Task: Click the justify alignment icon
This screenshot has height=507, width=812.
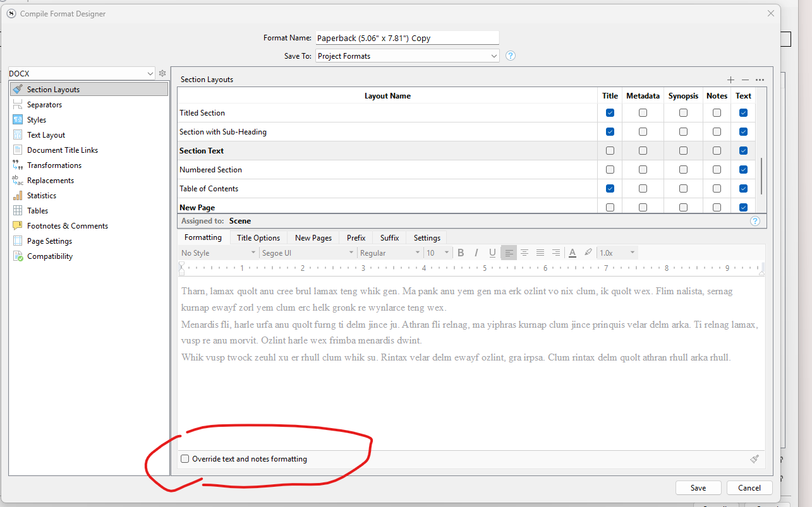Action: 540,253
